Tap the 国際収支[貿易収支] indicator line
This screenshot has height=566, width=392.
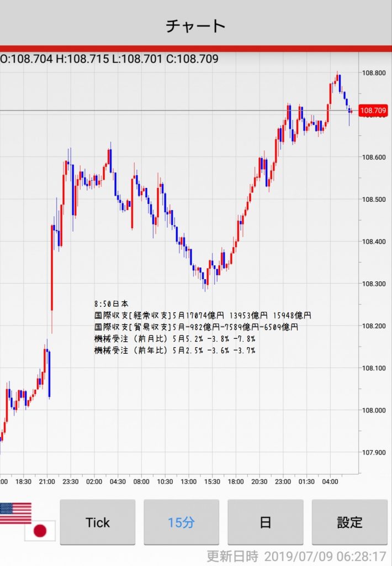coord(196,327)
